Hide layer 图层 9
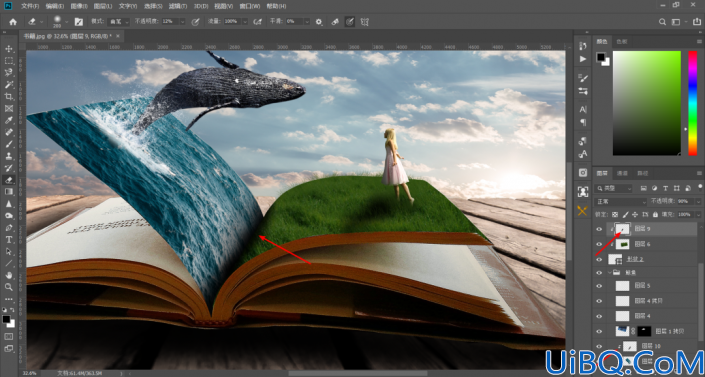This screenshot has width=705, height=377. (599, 229)
